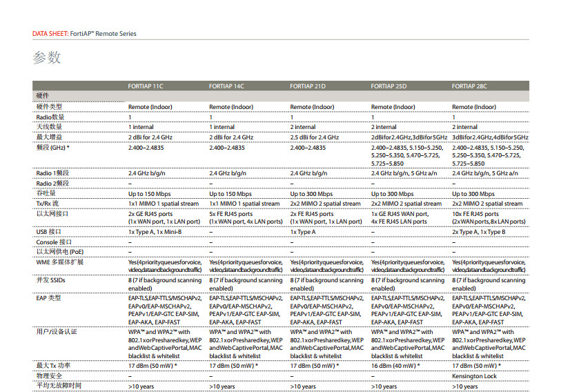Select '5x FE RJ45 ports' Ethernet value

(x=230, y=214)
